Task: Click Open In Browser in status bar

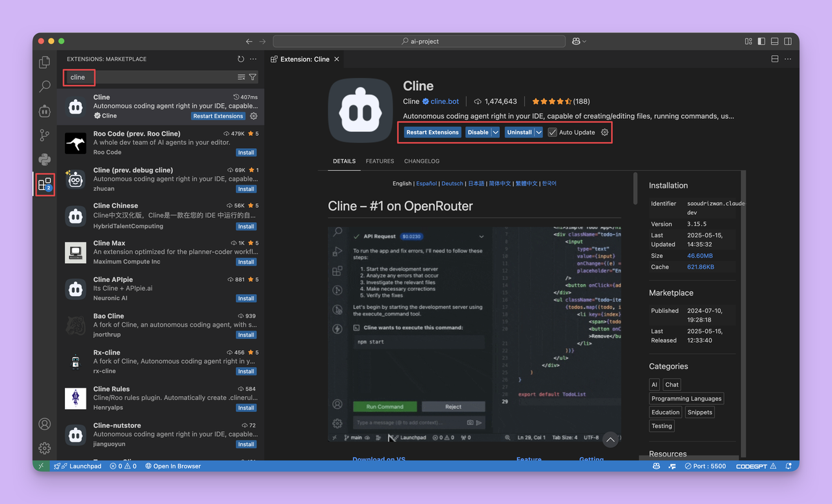Action: (173, 466)
